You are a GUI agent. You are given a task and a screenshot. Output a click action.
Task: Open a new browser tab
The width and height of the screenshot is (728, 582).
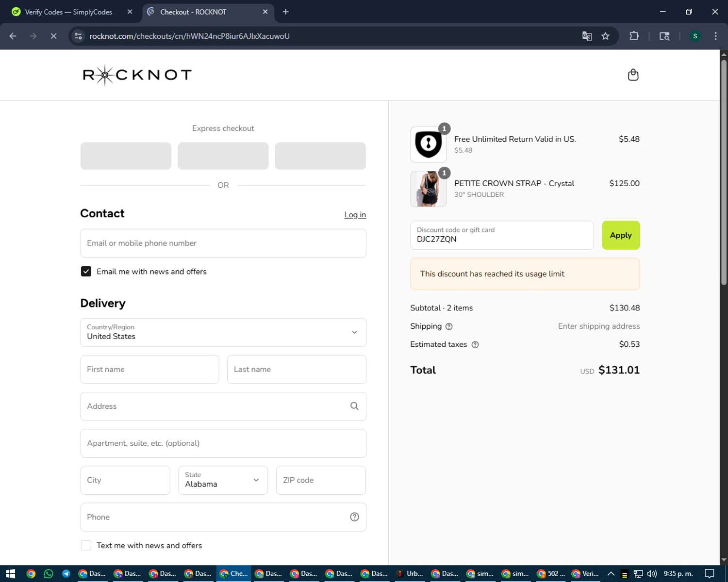click(285, 12)
